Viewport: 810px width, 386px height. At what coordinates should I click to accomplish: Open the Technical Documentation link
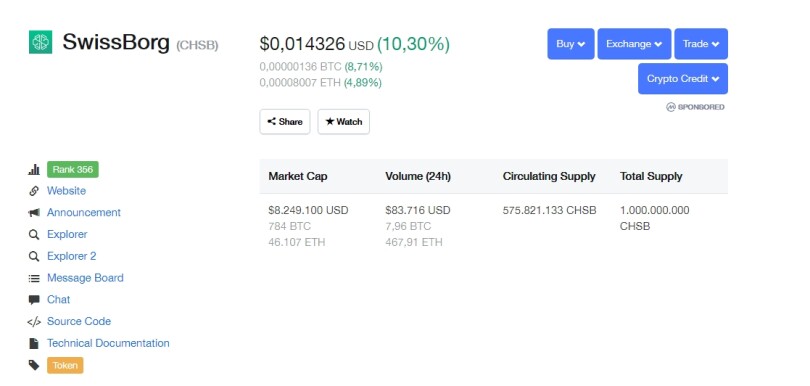tap(108, 343)
